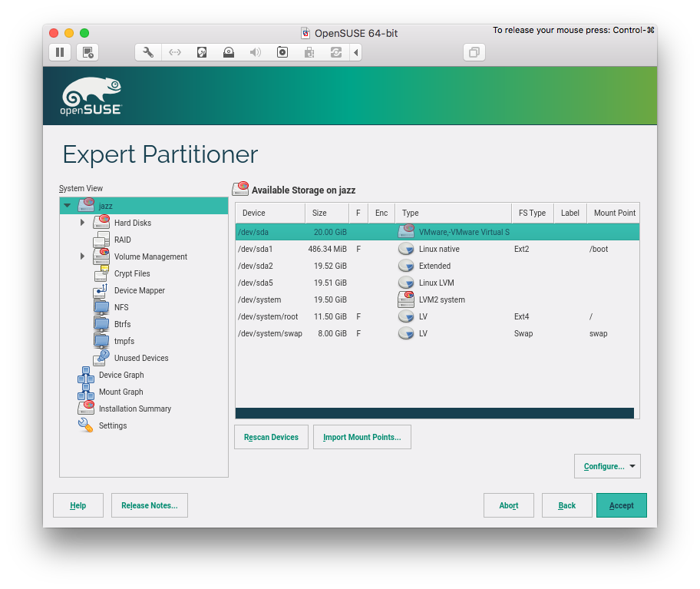Click the USB device toolbar icon
Screen dimensions: 700x589
point(309,52)
